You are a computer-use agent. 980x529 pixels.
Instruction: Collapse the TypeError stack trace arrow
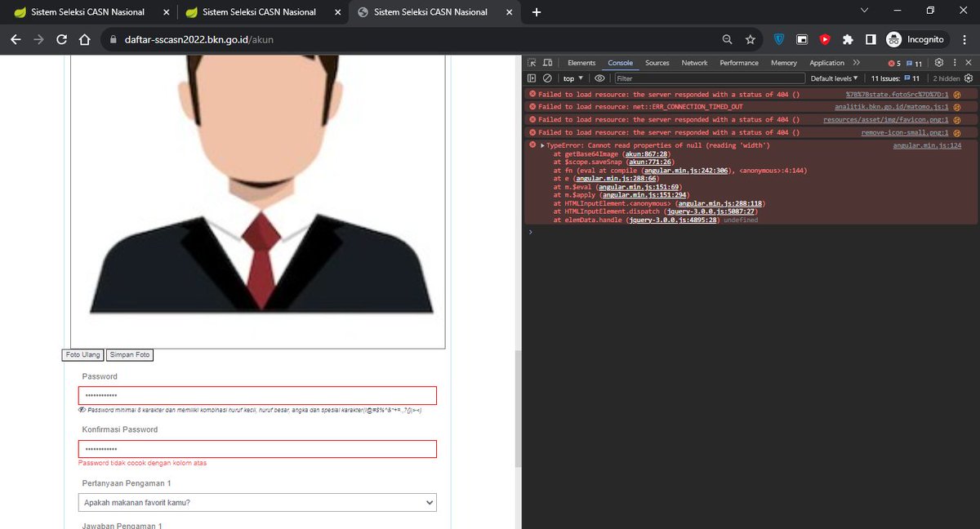pyautogui.click(x=543, y=145)
